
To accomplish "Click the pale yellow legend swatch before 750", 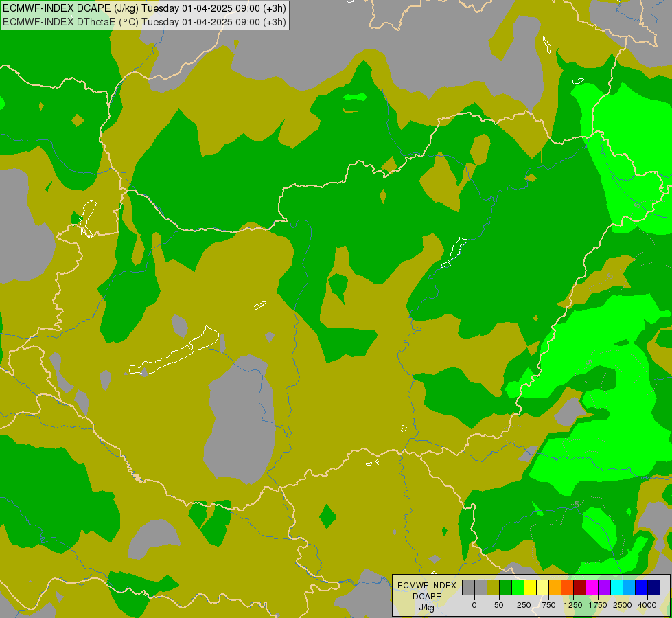I will click(x=542, y=588).
